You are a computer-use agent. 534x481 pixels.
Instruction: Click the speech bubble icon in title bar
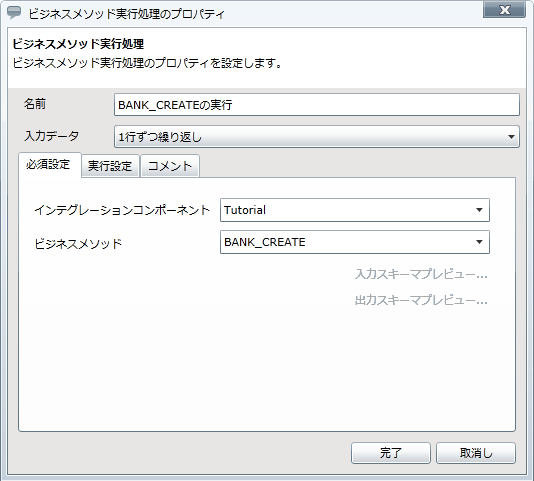14,13
